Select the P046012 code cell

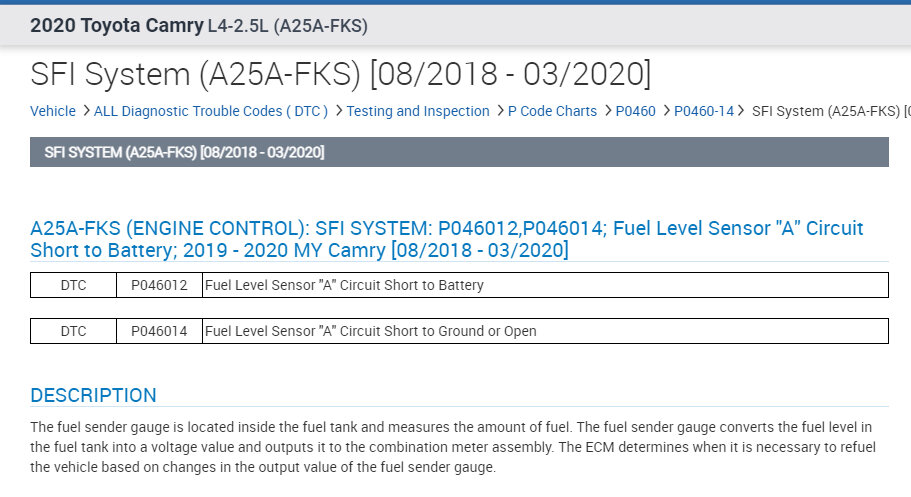pos(159,285)
